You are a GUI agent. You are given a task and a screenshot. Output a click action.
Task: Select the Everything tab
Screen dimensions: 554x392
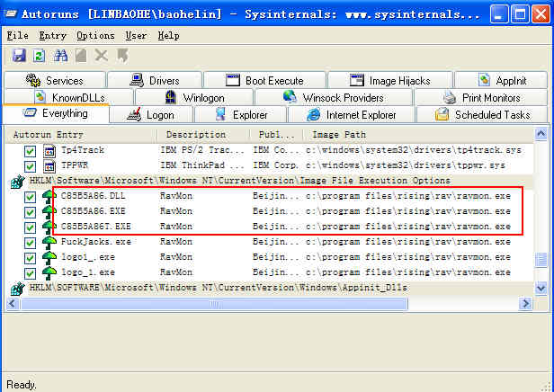click(x=56, y=113)
